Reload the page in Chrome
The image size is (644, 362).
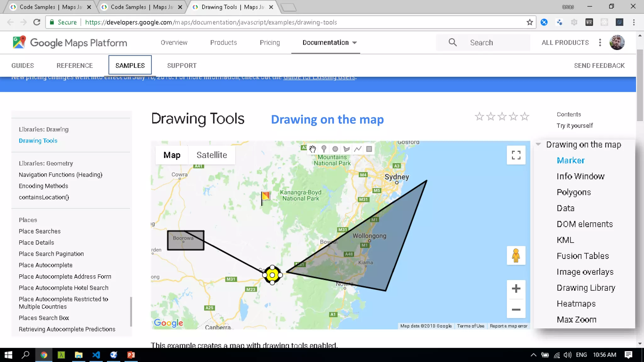coord(37,22)
